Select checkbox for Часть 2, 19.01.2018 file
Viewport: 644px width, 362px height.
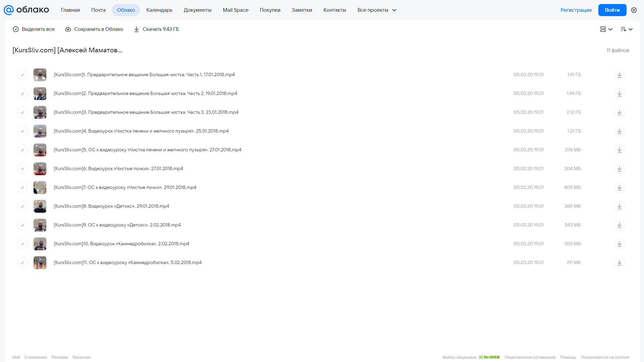[x=22, y=94]
